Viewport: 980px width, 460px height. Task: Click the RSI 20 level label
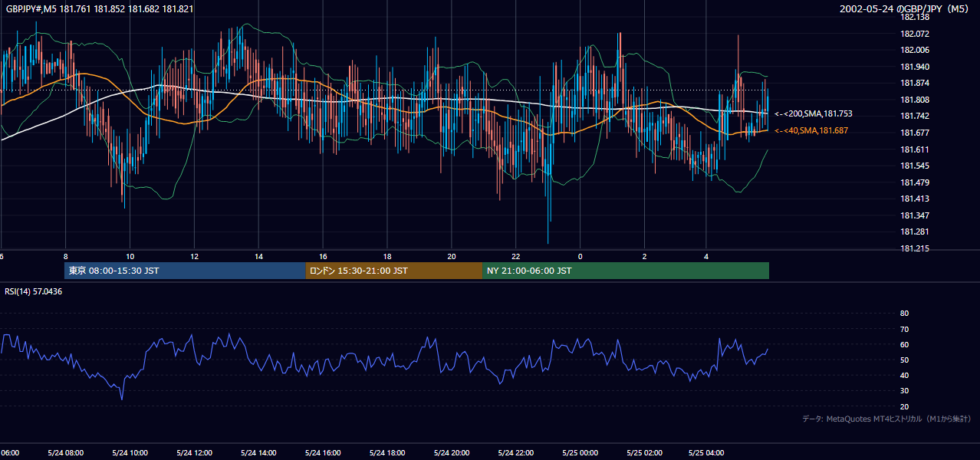point(904,407)
